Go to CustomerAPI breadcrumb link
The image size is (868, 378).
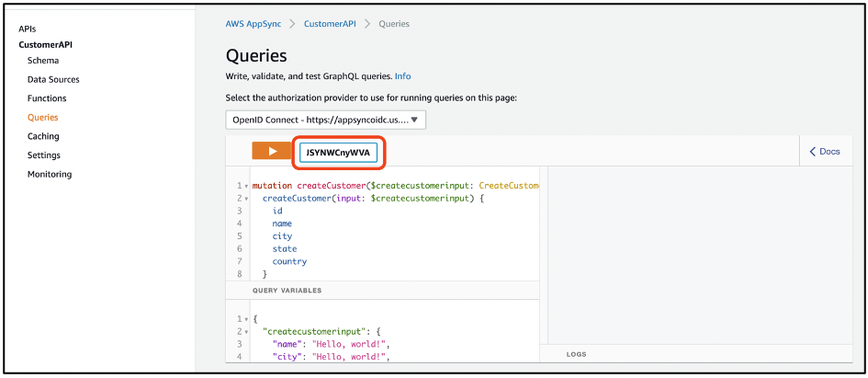[330, 24]
